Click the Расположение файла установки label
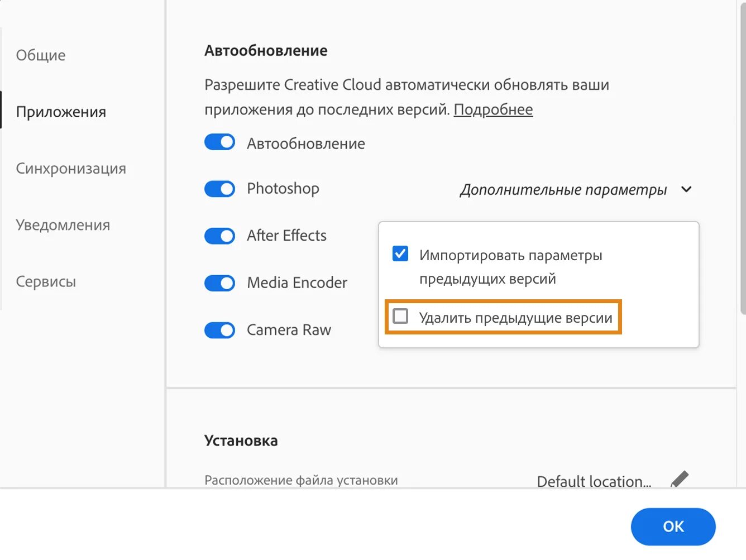 click(x=301, y=480)
